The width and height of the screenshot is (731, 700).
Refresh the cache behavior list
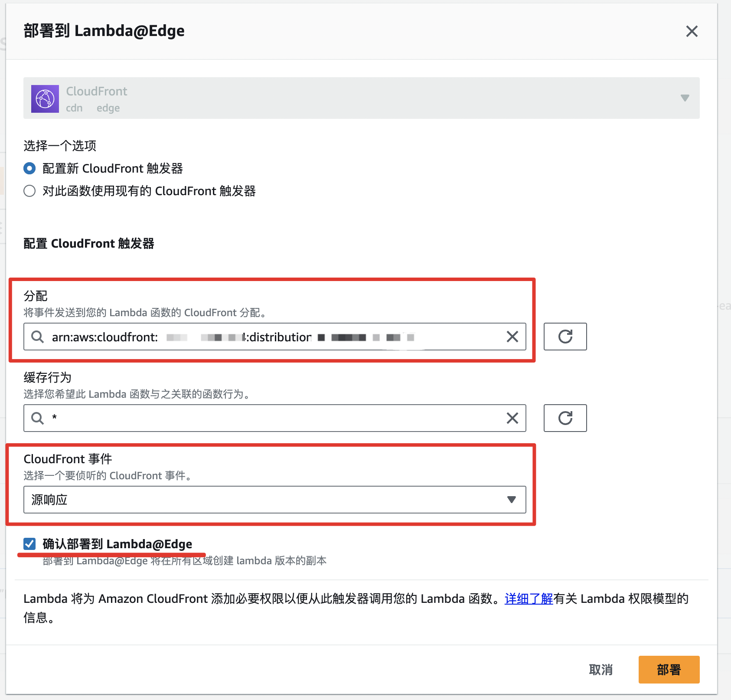click(x=565, y=418)
